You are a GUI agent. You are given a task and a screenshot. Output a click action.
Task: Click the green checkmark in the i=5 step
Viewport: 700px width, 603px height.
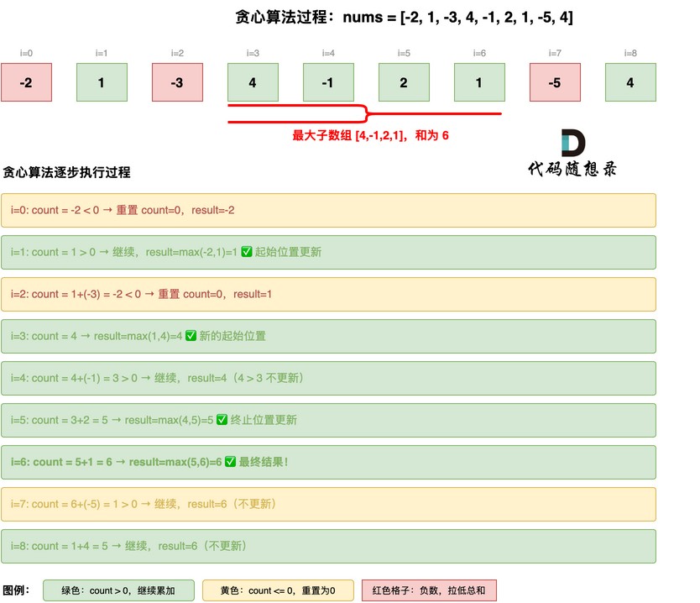[222, 420]
